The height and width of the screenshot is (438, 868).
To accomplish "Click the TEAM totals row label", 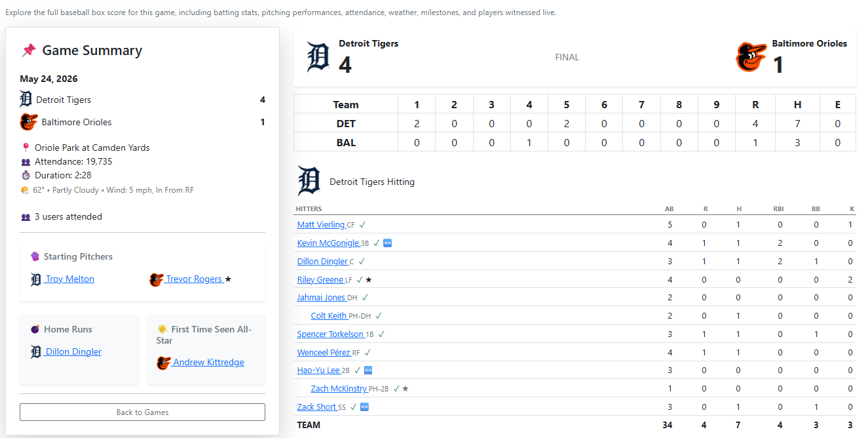I will tap(309, 425).
